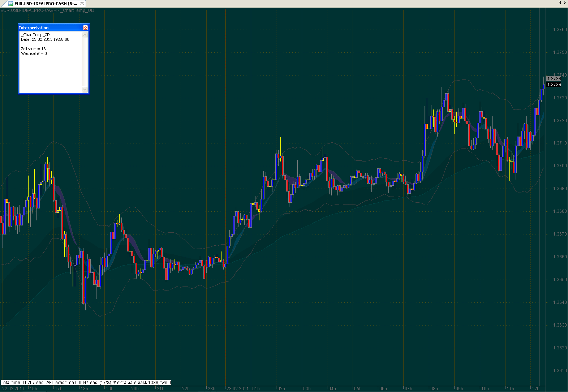Click the chart title 'EUR.USD-IDEALPRO-CASH - _ChartTemp_GD'
Screen dimensions: 568x392
click(x=47, y=10)
